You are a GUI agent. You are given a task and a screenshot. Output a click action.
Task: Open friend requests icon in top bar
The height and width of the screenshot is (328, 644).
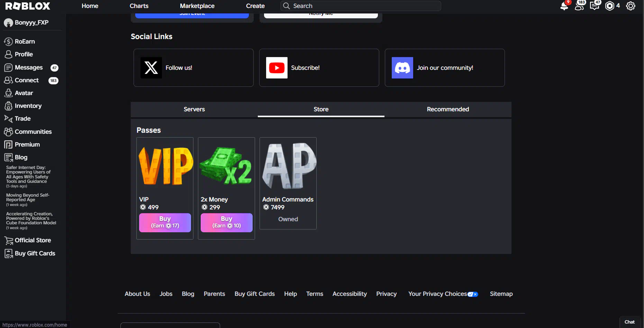[579, 6]
